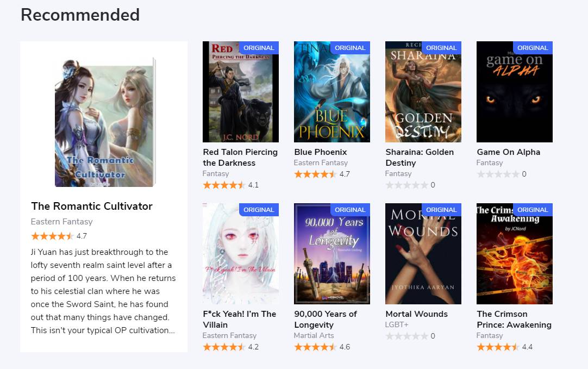Click the ORIGINAL badge on Game On Alpha
This screenshot has width=588, height=369.
click(x=533, y=48)
